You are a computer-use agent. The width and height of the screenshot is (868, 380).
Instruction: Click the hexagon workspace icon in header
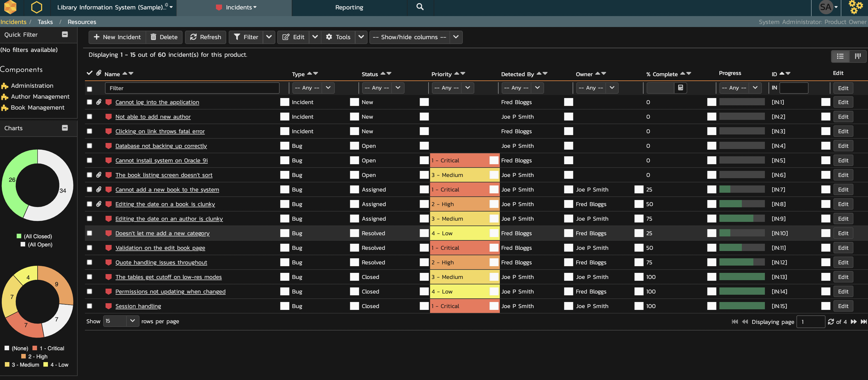(36, 7)
